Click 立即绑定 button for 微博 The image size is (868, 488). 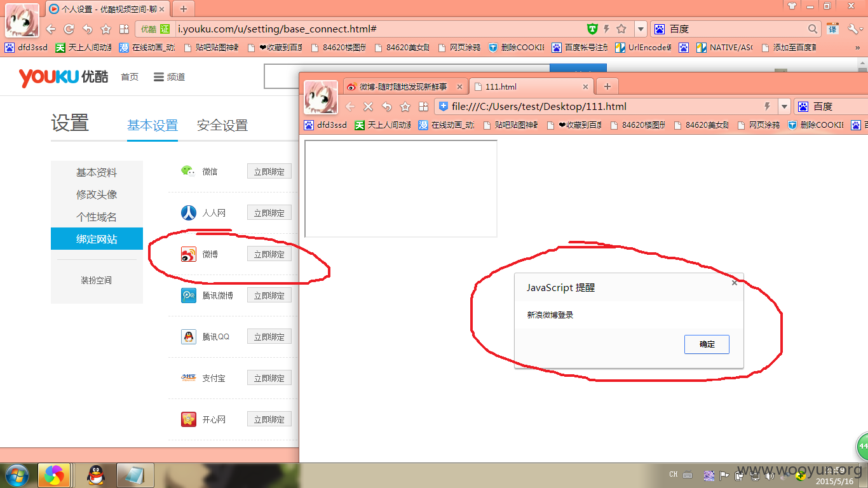(x=269, y=254)
